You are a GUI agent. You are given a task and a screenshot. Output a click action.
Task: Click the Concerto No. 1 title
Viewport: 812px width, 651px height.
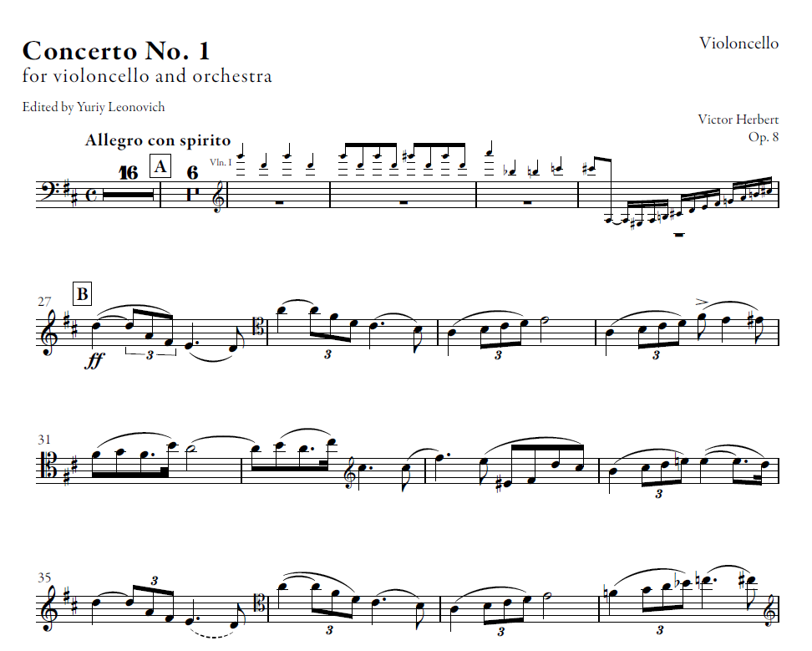[x=116, y=51]
